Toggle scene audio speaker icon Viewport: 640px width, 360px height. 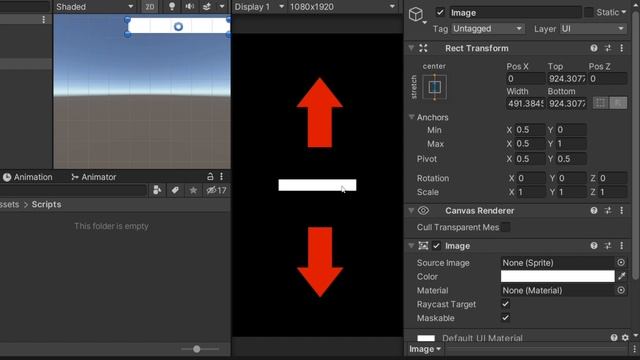tap(189, 7)
